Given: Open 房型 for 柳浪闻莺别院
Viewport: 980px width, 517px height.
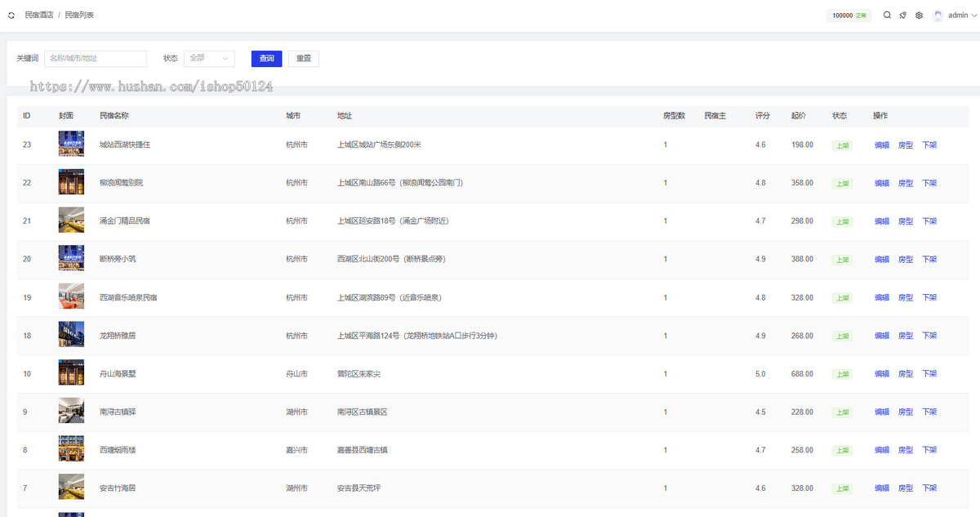Looking at the screenshot, I should (906, 183).
